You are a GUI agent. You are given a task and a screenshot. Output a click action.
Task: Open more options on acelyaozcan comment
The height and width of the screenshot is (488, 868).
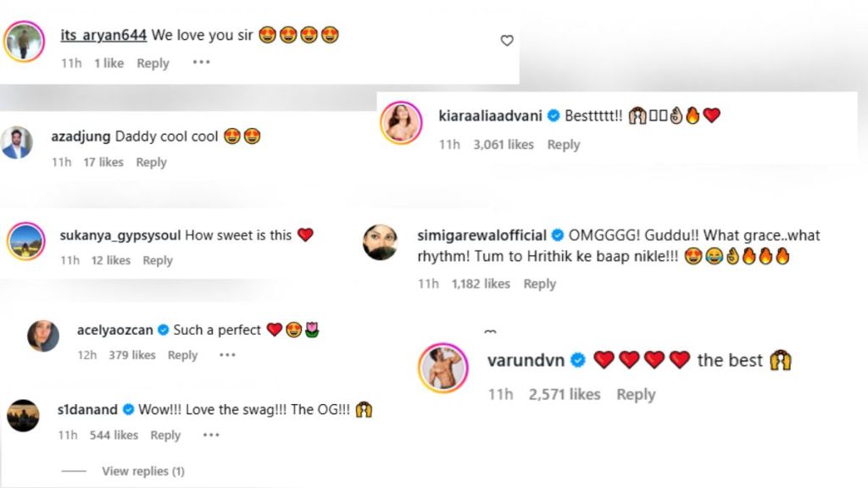227,355
